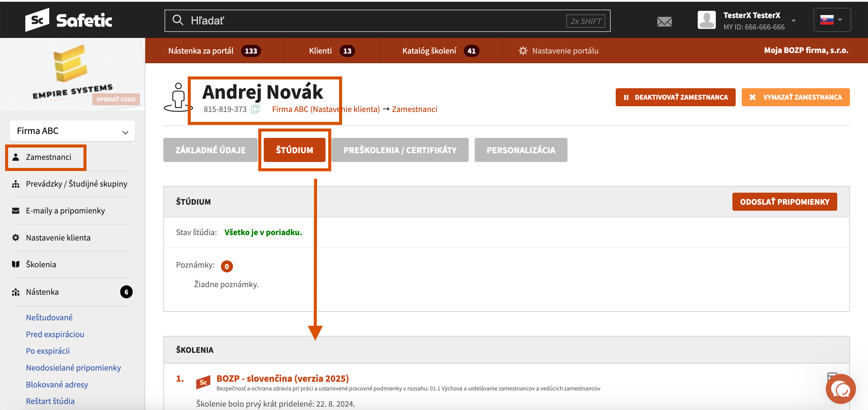Open Katalóg školení menu item
The height and width of the screenshot is (410, 868).
click(441, 51)
